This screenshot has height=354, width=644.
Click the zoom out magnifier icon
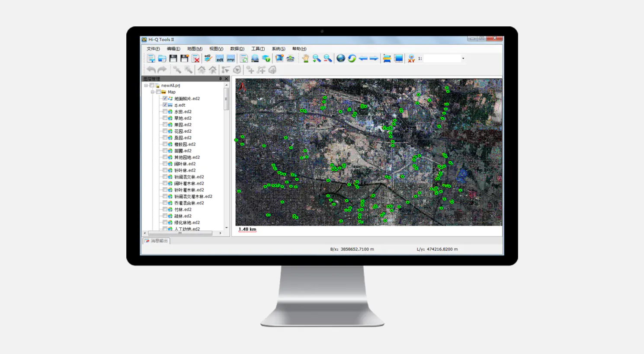[x=328, y=58]
